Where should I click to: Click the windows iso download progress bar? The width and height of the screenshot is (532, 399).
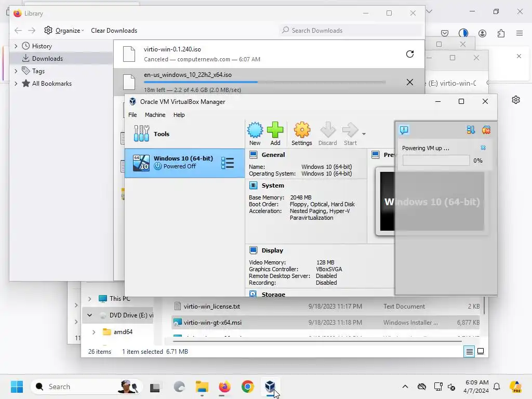[x=264, y=82]
